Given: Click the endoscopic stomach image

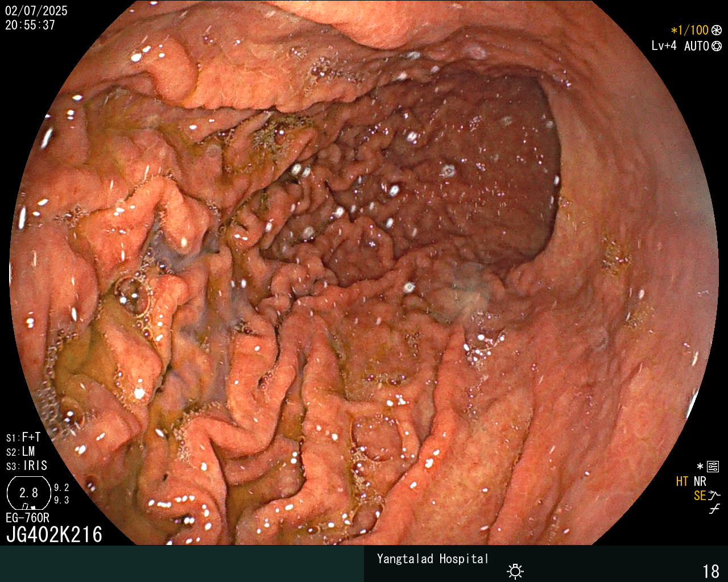Looking at the screenshot, I should [364, 273].
